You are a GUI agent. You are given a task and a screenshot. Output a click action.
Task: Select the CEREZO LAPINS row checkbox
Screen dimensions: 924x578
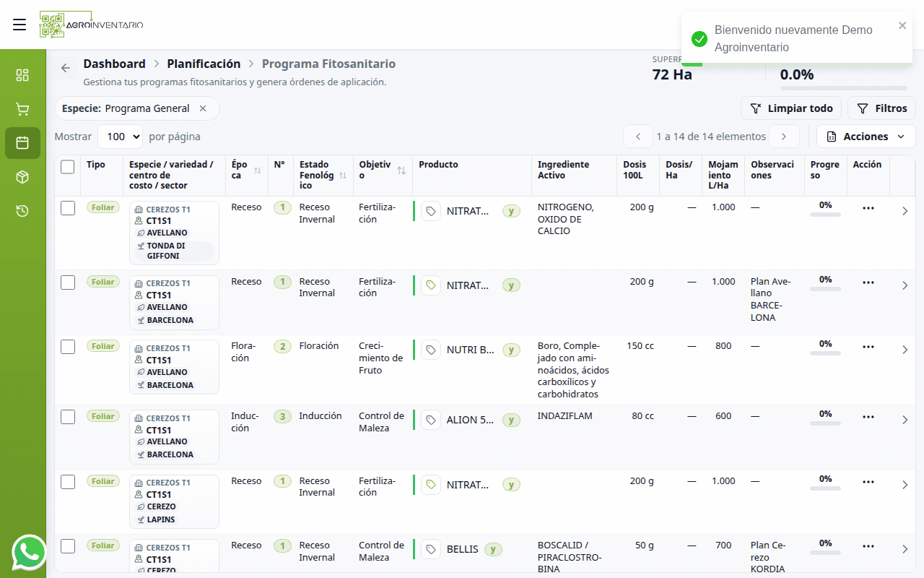click(x=68, y=482)
